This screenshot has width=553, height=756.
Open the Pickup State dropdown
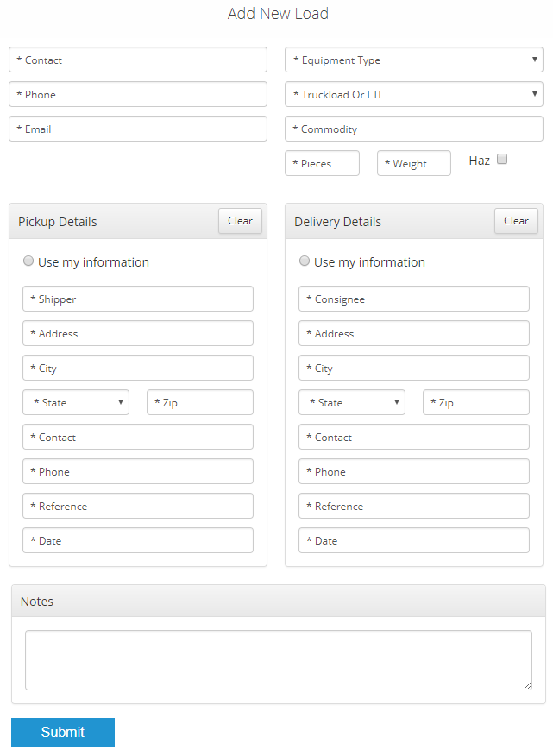click(x=76, y=402)
